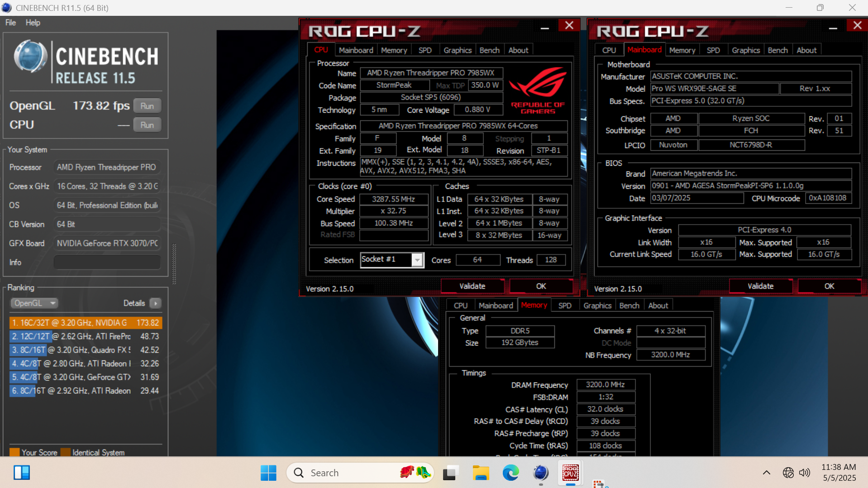This screenshot has height=488, width=868.
Task: Select Mainboard tab in Memory CPU-Z window
Action: [496, 306]
